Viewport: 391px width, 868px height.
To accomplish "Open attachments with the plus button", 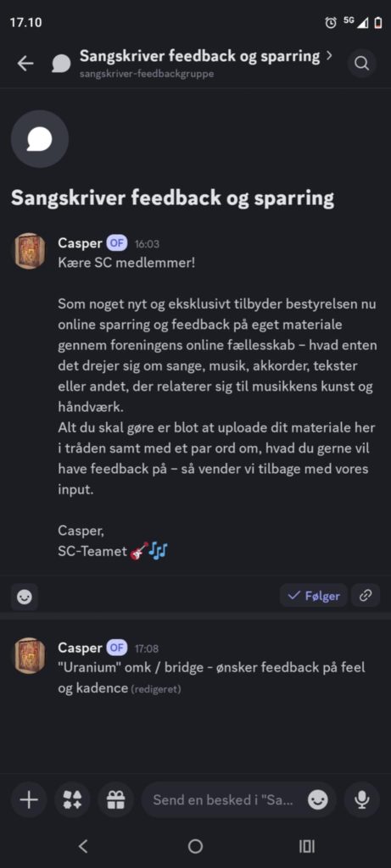I will click(29, 800).
